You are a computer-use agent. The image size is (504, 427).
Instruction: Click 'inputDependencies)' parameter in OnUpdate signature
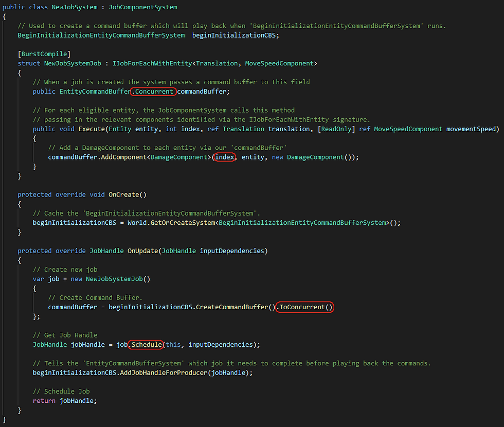[234, 251]
